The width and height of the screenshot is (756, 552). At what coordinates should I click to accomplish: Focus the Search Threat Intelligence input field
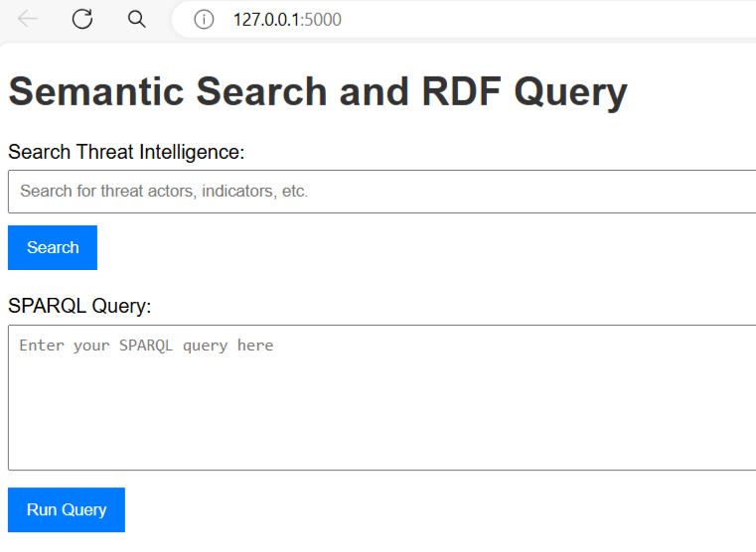(381, 192)
